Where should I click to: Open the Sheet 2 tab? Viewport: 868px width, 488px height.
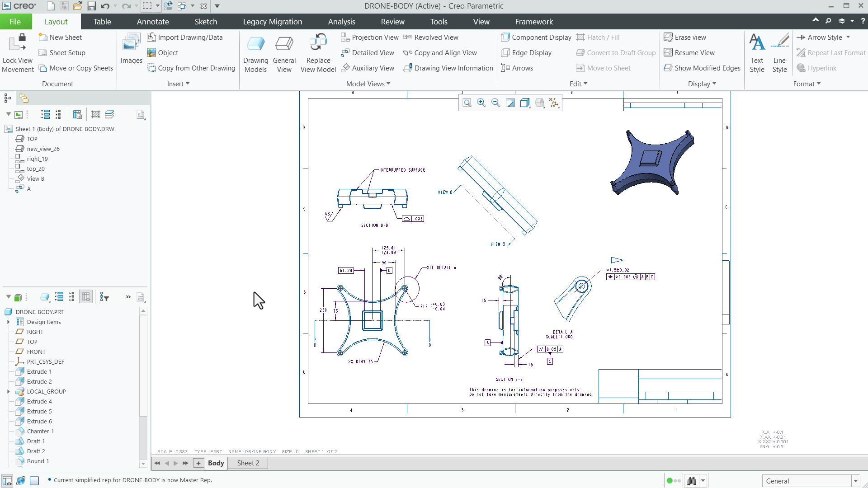(247, 463)
